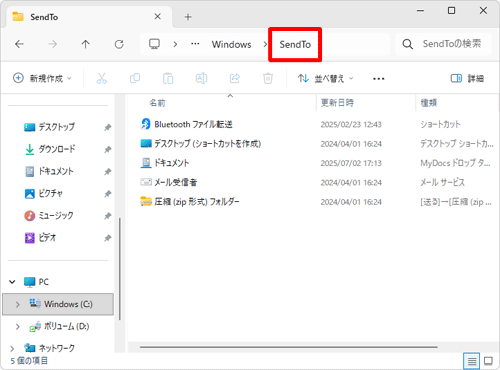Click the Delete trash icon
The height and width of the screenshot is (370, 500).
click(268, 78)
